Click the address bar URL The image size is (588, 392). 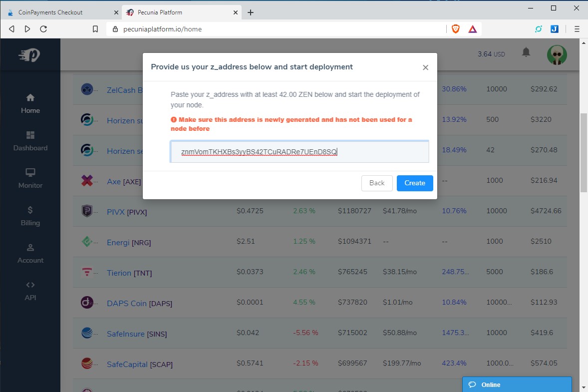pyautogui.click(x=162, y=29)
